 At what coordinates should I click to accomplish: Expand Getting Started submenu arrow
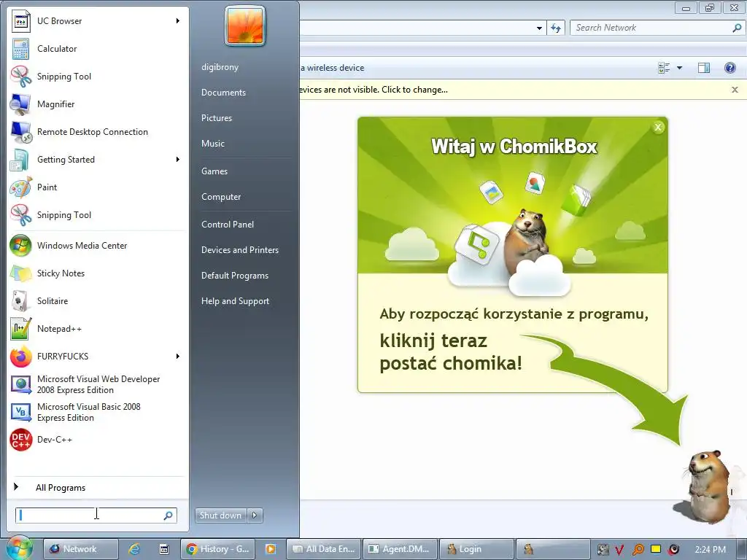pos(178,160)
